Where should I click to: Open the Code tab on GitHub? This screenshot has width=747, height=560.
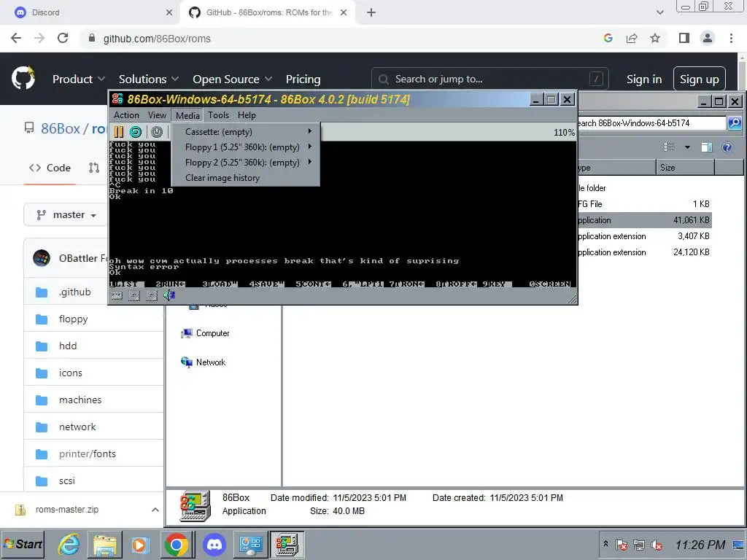click(x=50, y=168)
